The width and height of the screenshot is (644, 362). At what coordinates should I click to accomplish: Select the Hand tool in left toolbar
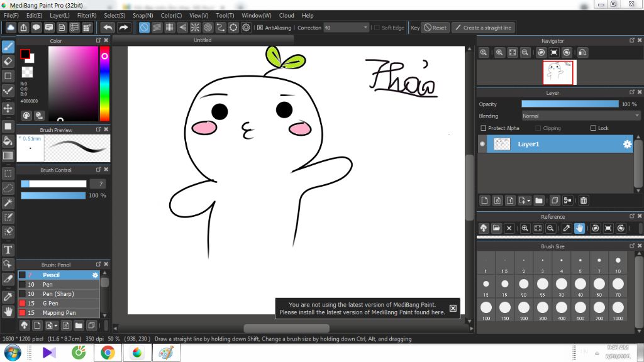coord(8,312)
